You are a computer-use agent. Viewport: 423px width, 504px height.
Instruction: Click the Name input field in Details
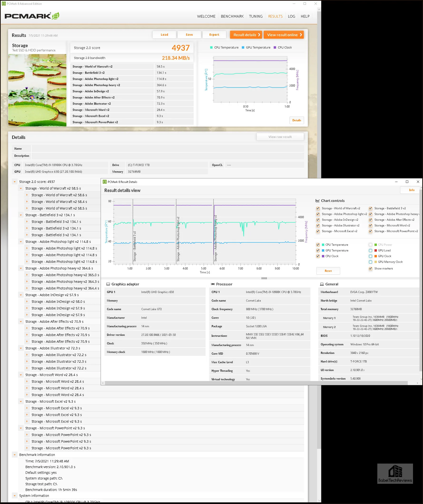pyautogui.click(x=167, y=149)
